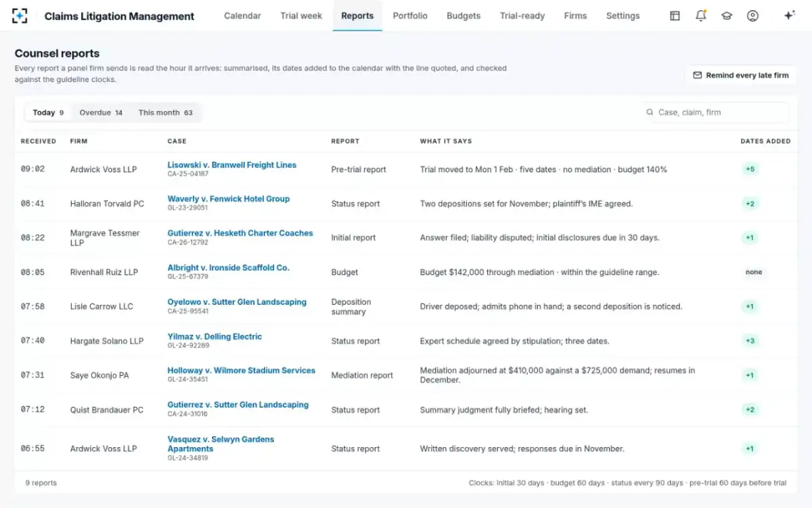Image resolution: width=812 pixels, height=508 pixels.
Task: Click claim number CA-25-04187
Action: click(188, 174)
